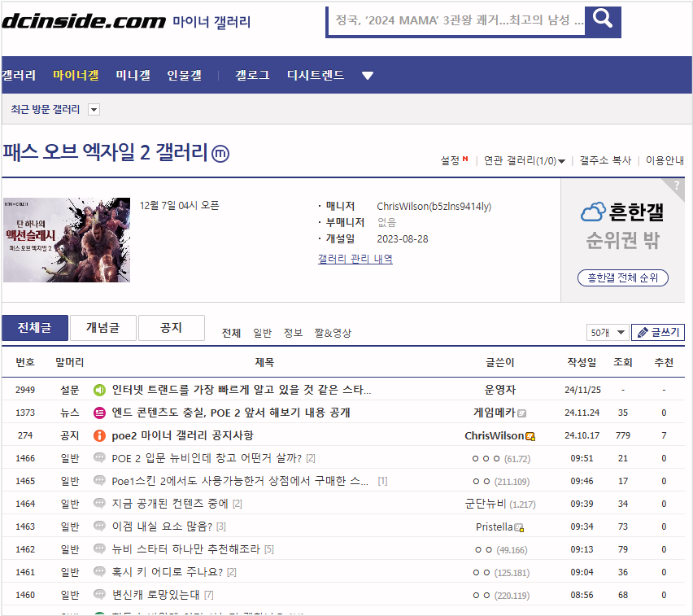Expand the navigation bar more-menu triangle
The width and height of the screenshot is (693, 616).
(x=368, y=76)
